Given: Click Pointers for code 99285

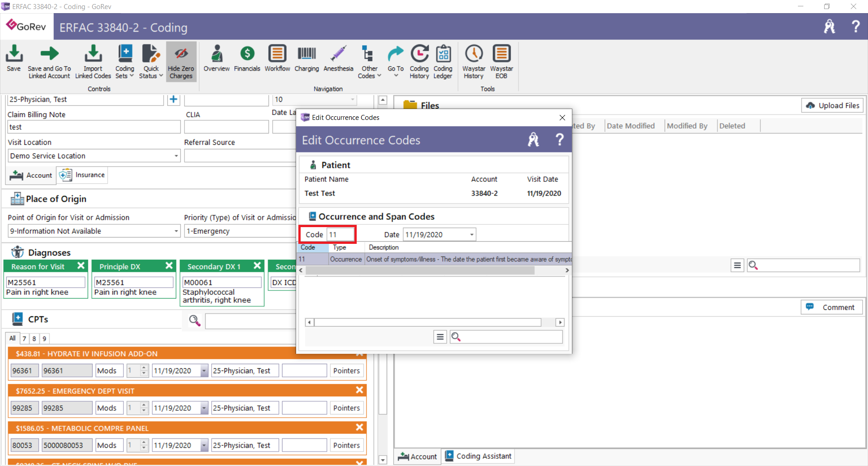Looking at the screenshot, I should 346,408.
